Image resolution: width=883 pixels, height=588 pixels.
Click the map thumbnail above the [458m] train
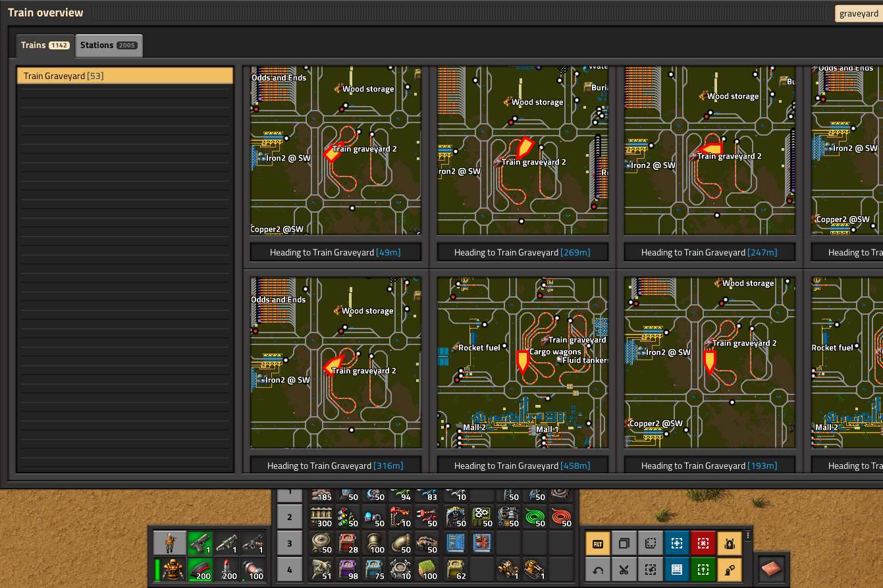click(x=523, y=363)
